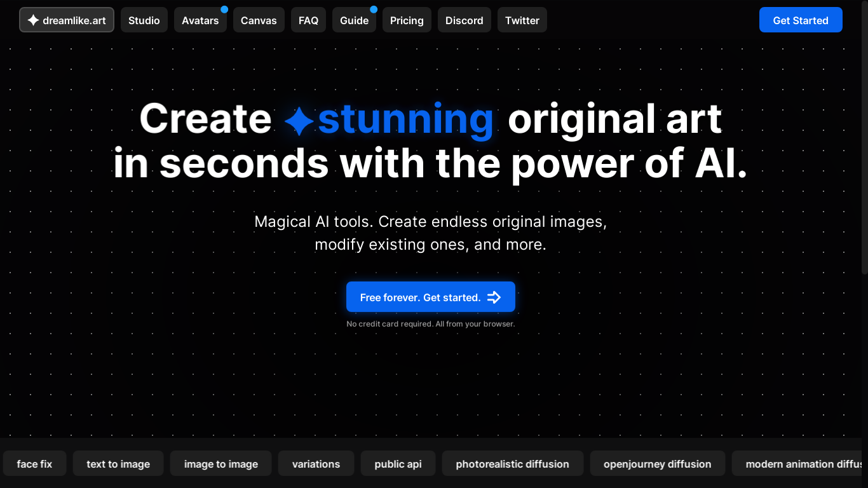The height and width of the screenshot is (488, 868).
Task: Click the blue sparkle icon beside 'stunning'
Action: [299, 121]
